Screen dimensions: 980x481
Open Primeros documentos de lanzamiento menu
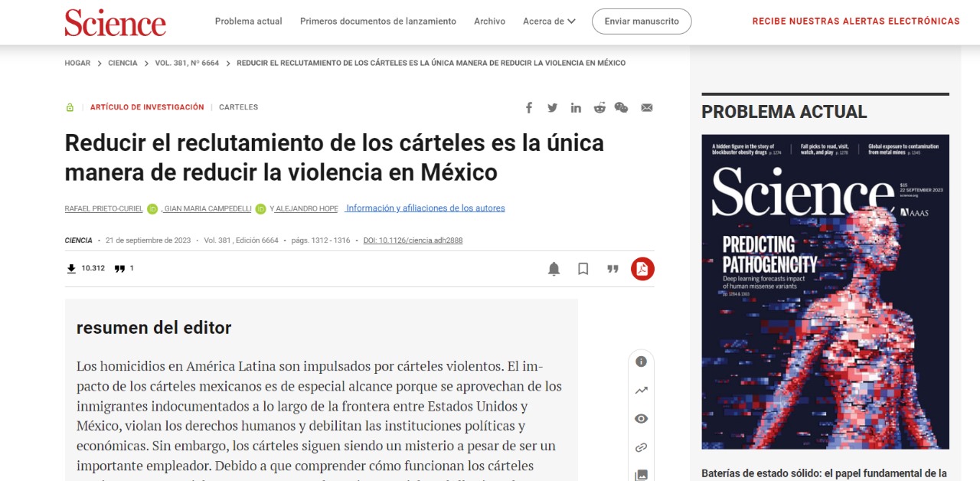coord(378,21)
